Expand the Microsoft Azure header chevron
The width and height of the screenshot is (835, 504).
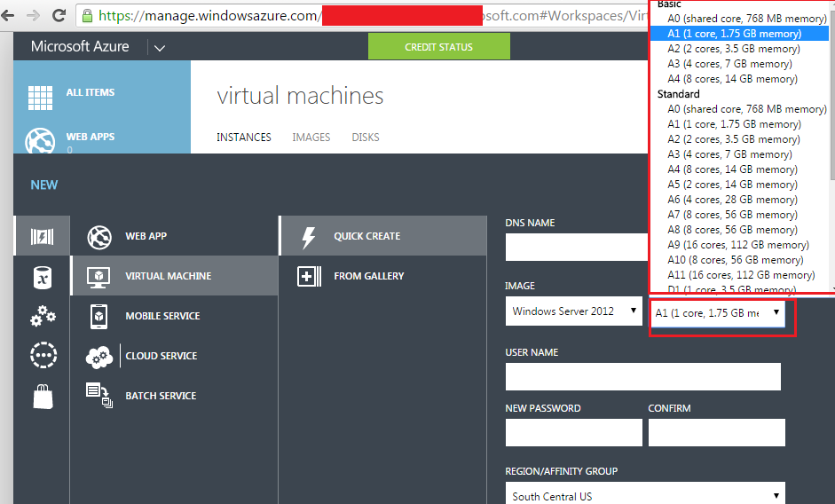click(x=159, y=48)
